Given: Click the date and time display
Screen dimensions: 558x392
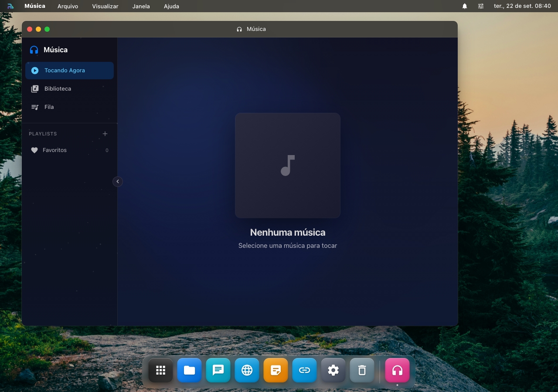Looking at the screenshot, I should pos(522,6).
